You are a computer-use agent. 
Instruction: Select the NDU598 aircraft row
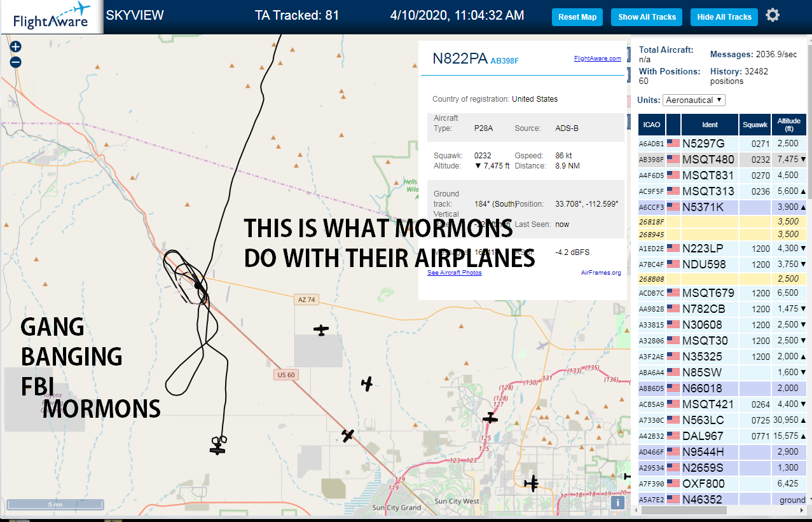(722, 264)
